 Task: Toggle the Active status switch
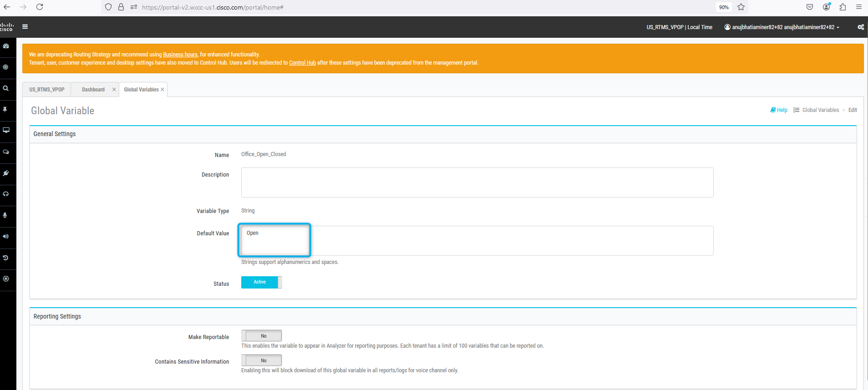(261, 282)
